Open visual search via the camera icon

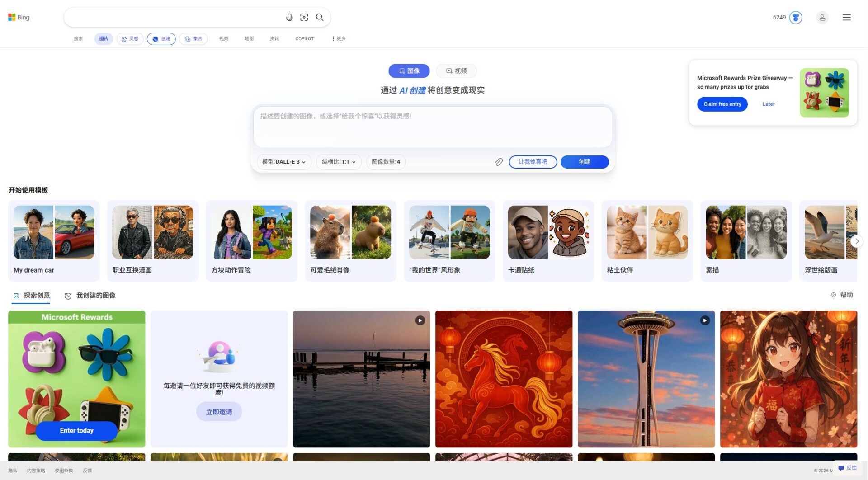(304, 17)
